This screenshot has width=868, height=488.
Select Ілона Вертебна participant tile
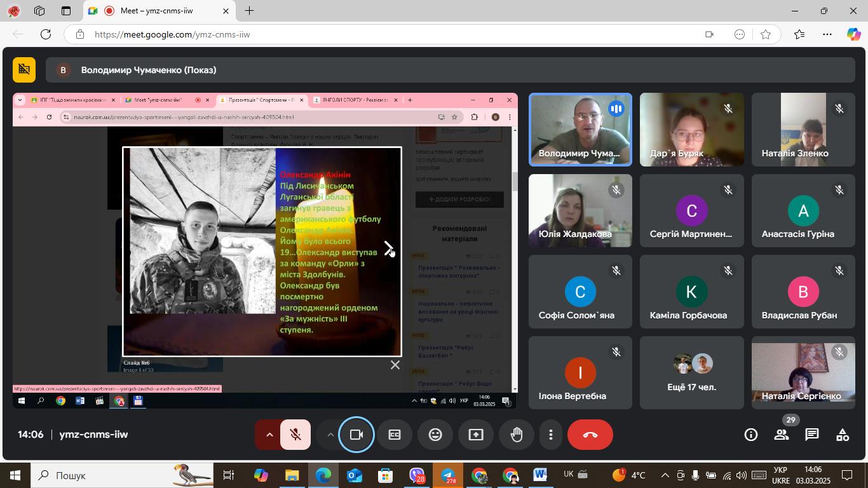580,372
